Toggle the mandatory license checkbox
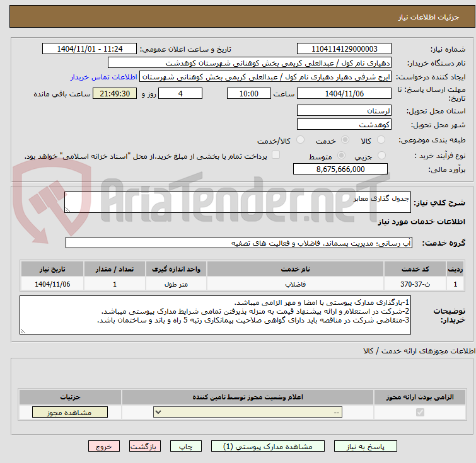 [420, 412]
